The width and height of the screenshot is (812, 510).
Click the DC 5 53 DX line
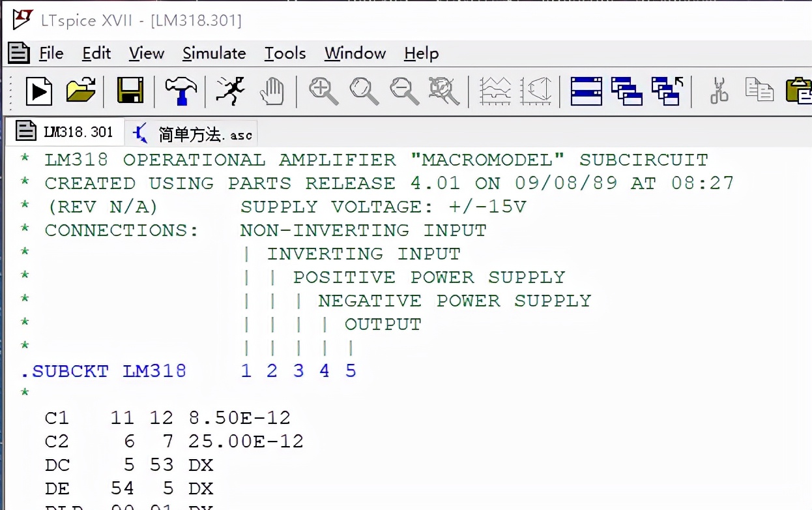[x=129, y=465]
